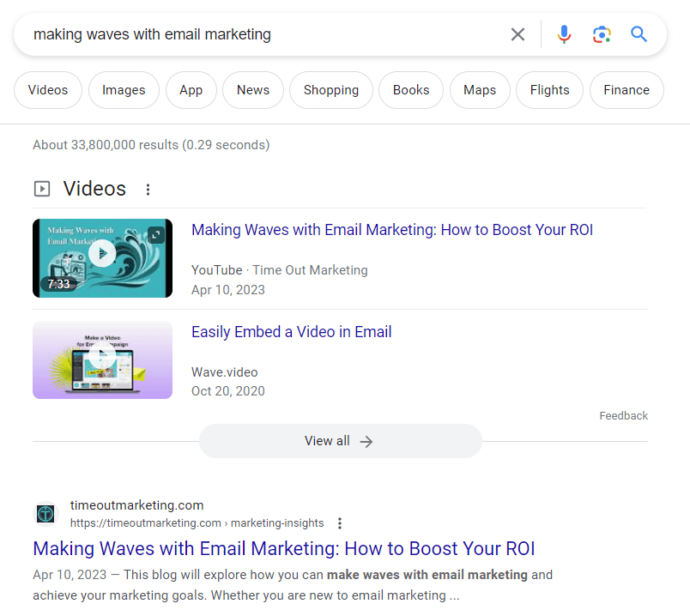Viewport: 690px width, 616px height.
Task: Select the App filter chip
Action: [191, 90]
